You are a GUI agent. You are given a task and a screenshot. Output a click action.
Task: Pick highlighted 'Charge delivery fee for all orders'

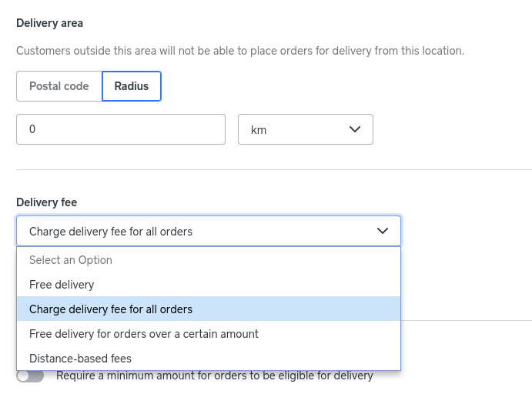[111, 309]
